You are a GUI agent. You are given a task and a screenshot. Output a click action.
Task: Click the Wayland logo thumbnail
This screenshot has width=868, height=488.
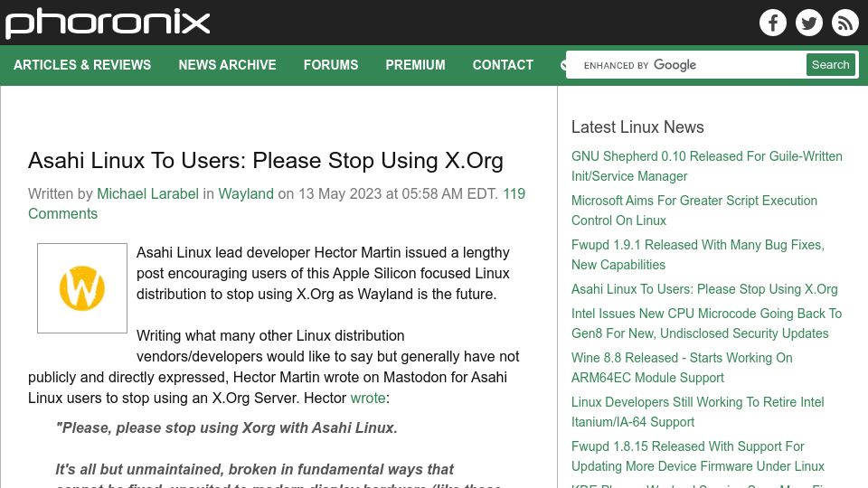[82, 288]
